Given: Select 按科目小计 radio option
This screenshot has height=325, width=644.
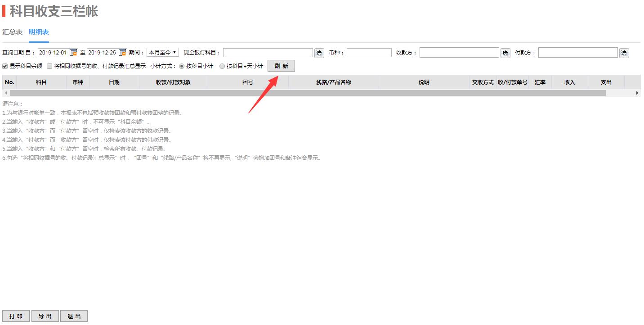Looking at the screenshot, I should point(182,66).
